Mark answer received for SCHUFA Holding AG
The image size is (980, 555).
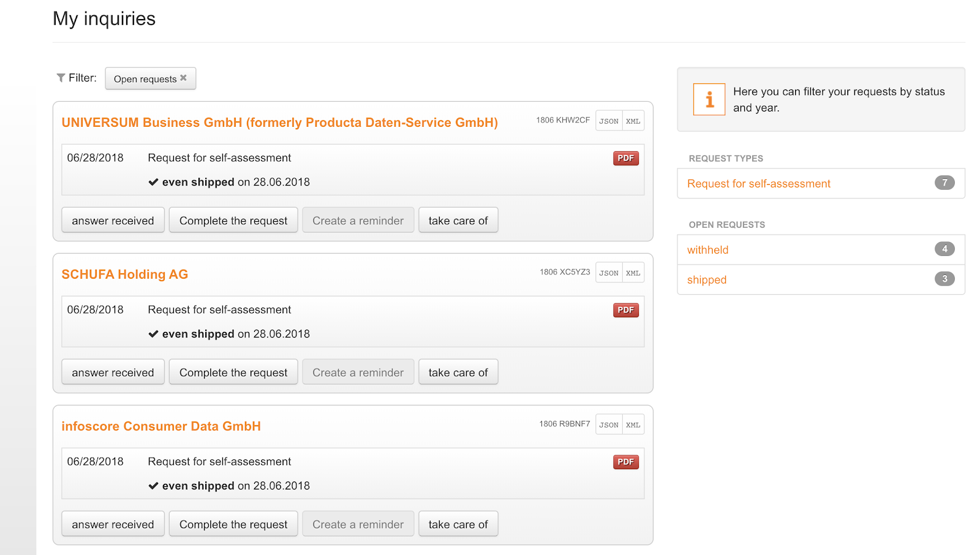point(113,372)
